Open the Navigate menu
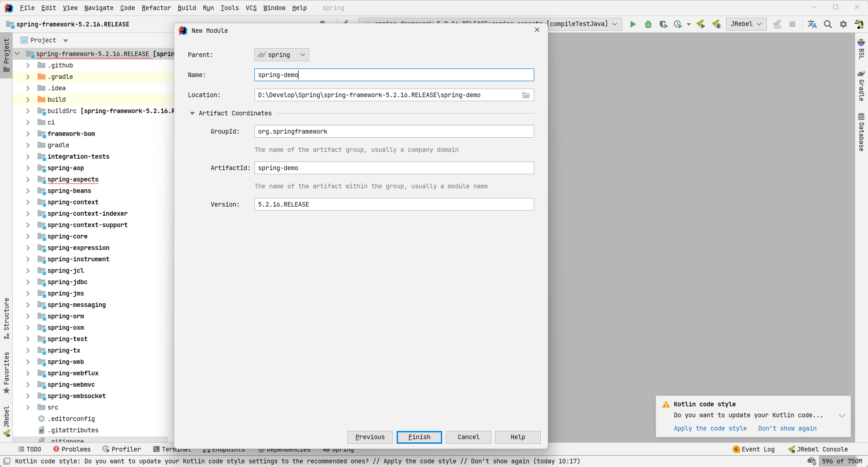Screen dimensions: 868x467 (99, 8)
